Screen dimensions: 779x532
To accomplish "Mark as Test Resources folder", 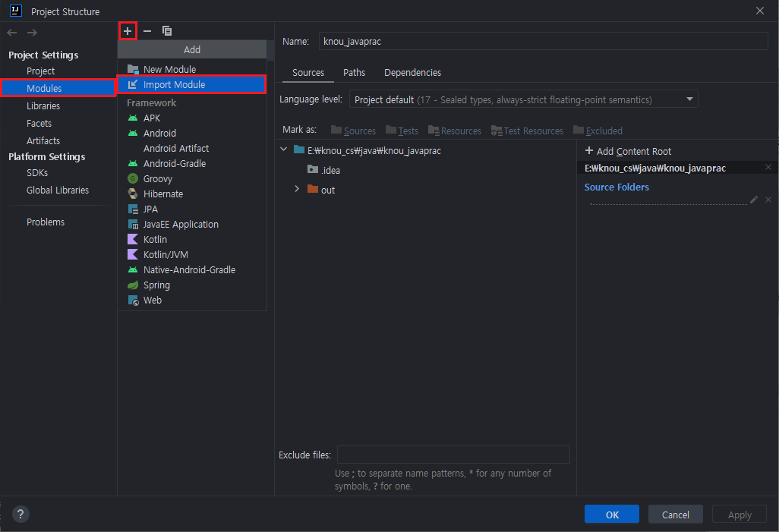I will (527, 131).
